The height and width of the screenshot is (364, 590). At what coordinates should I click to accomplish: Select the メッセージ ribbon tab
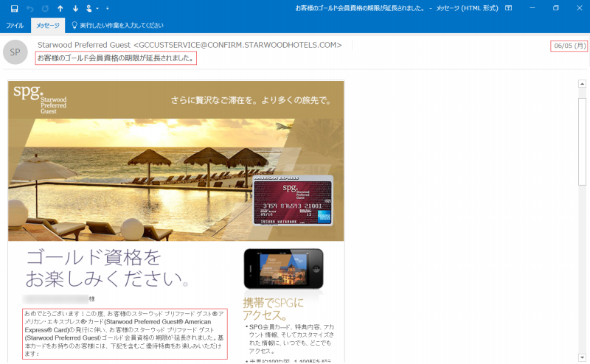coord(48,25)
